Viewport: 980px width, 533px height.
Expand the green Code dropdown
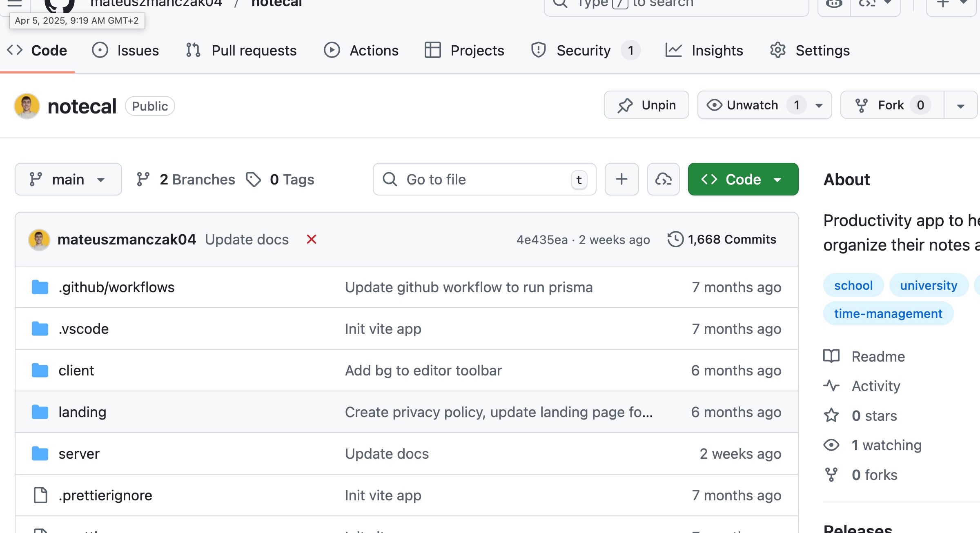(743, 179)
